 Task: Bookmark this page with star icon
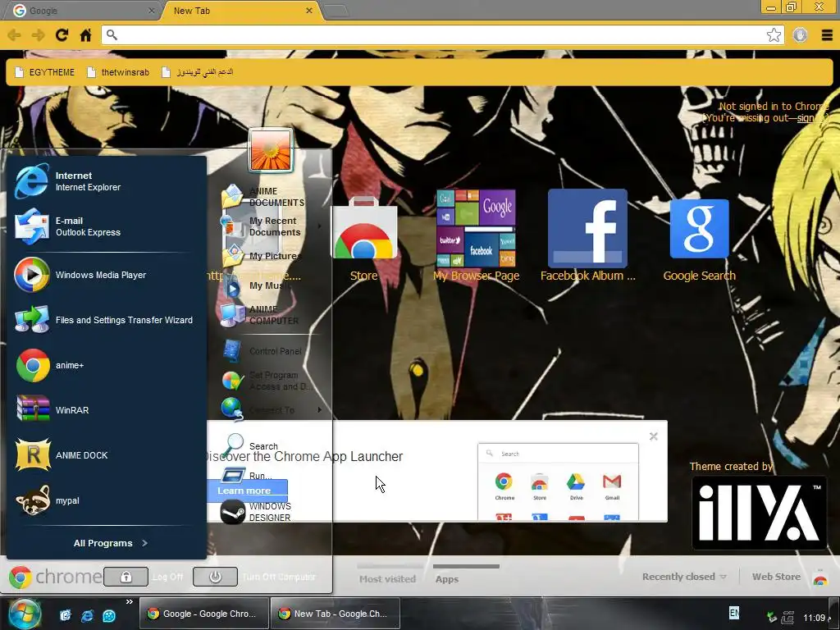point(774,34)
